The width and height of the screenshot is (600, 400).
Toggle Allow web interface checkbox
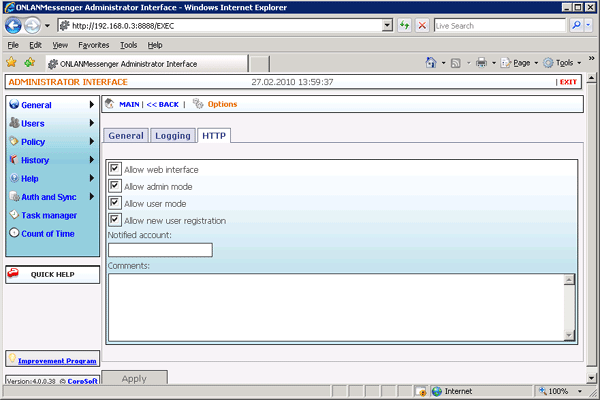coord(114,168)
